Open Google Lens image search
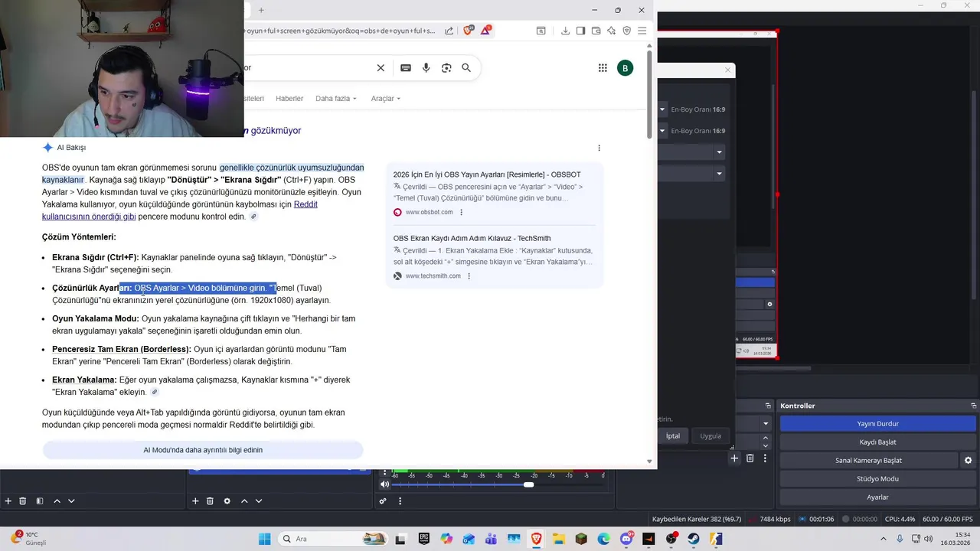The height and width of the screenshot is (551, 980). (446, 67)
